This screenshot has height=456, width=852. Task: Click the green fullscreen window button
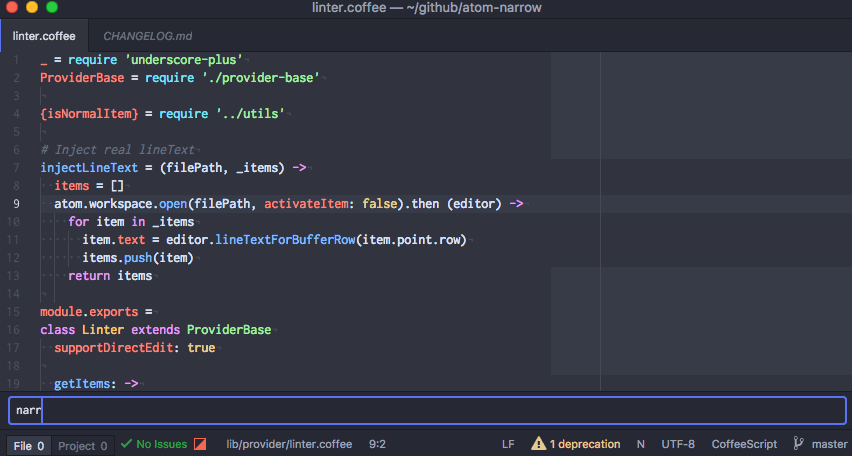52,7
